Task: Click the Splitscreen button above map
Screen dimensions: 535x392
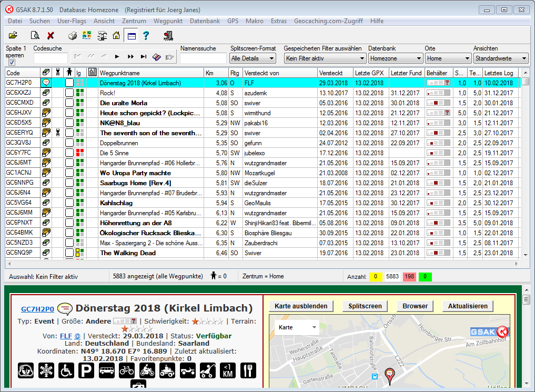Action: (365, 306)
